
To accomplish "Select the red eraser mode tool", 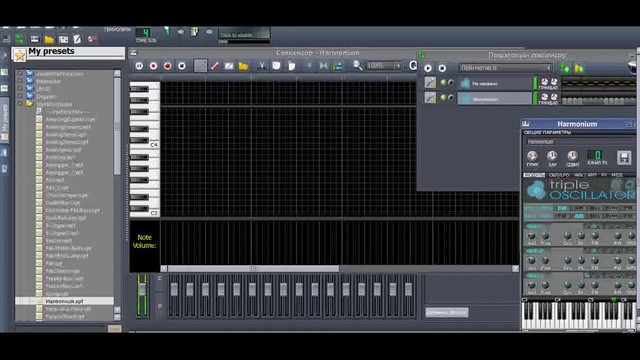I will click(x=215, y=66).
